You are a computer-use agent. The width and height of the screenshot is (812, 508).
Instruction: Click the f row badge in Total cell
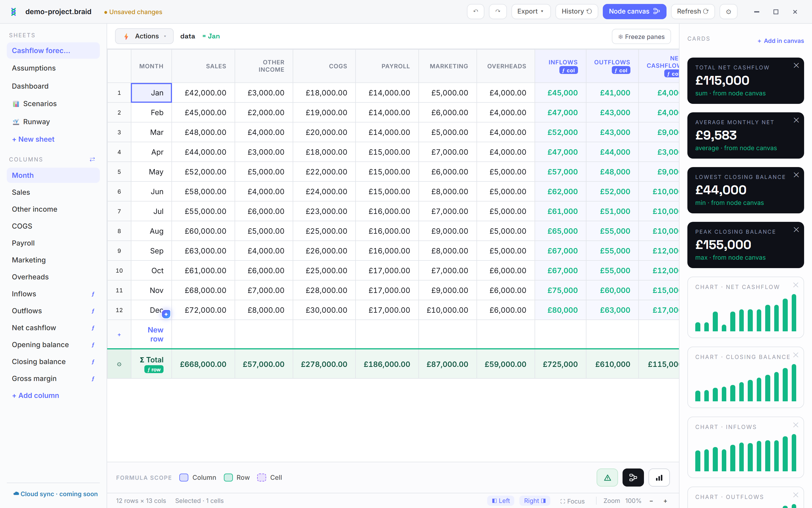pyautogui.click(x=154, y=370)
